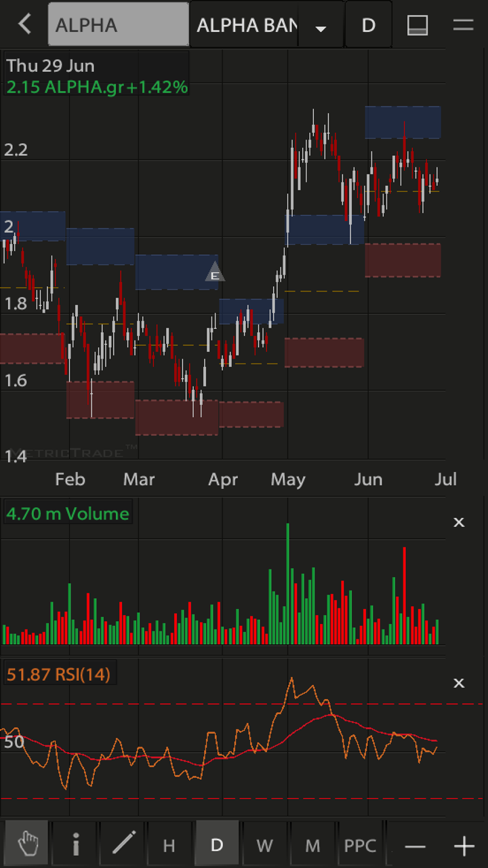Zoom out with the minus icon
This screenshot has height=868, width=488.
point(415,846)
